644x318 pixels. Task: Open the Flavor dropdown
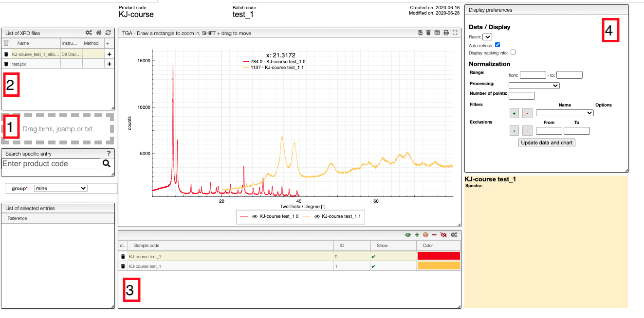(x=487, y=37)
